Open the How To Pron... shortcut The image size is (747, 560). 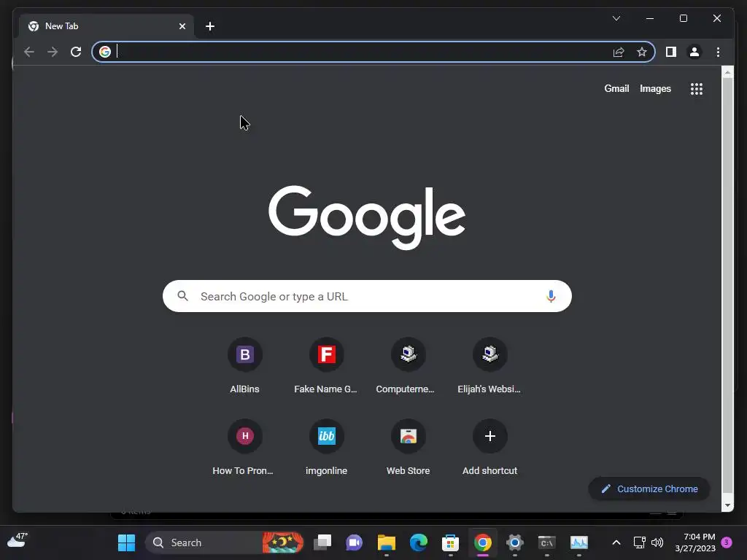pos(245,448)
